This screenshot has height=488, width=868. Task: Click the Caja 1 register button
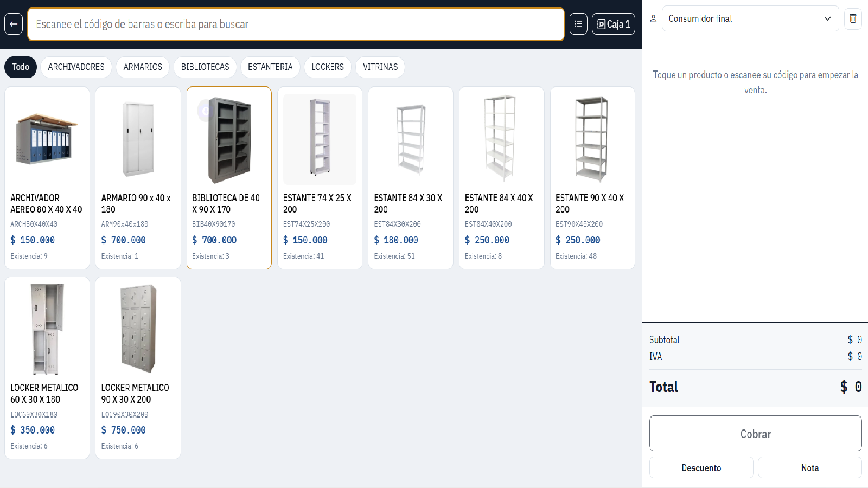[614, 24]
